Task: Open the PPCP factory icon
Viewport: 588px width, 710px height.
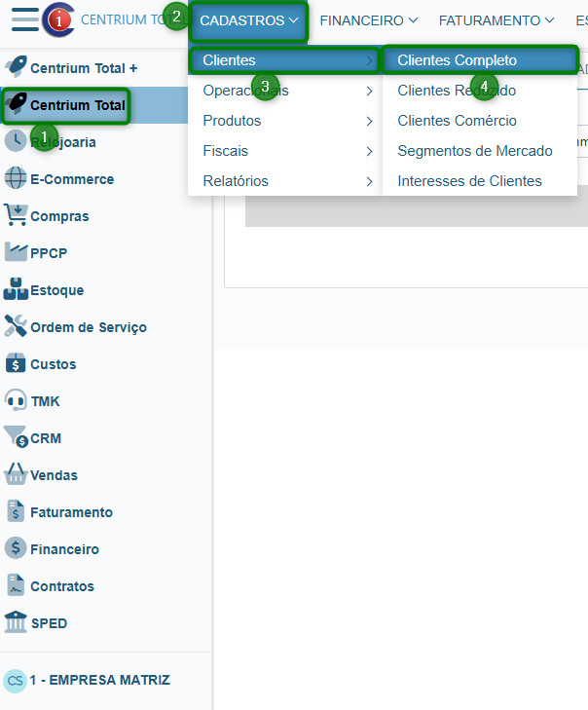Action: click(x=16, y=253)
